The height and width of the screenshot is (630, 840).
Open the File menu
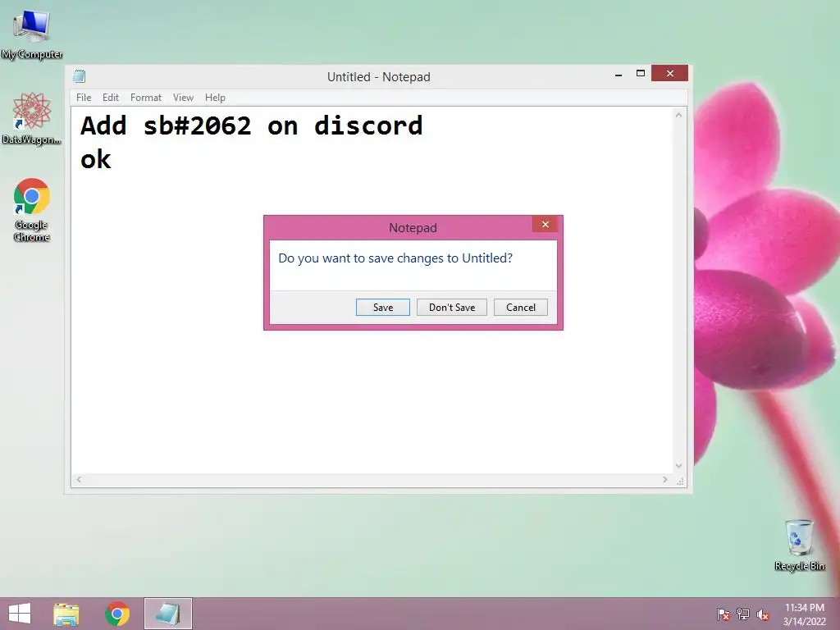(x=84, y=98)
